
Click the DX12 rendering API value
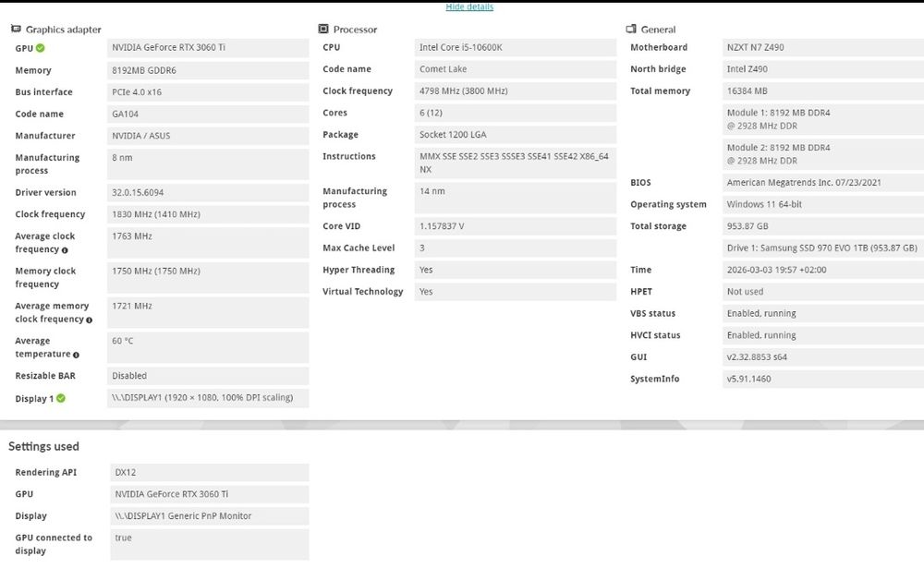209,472
